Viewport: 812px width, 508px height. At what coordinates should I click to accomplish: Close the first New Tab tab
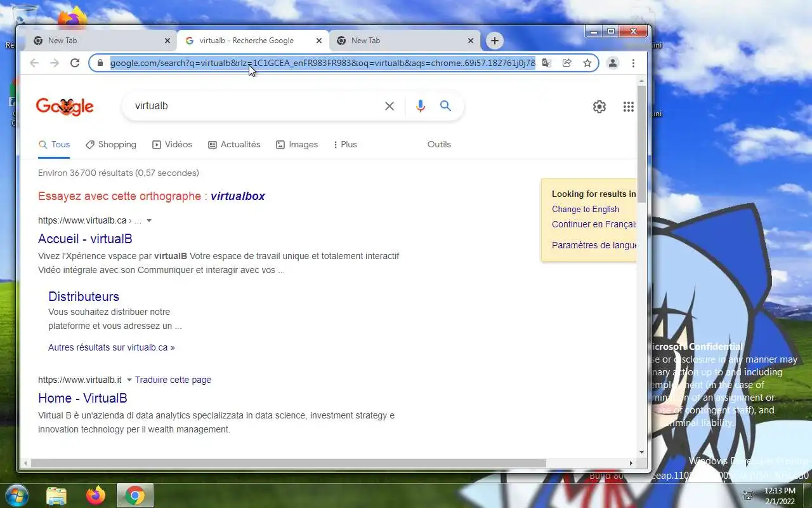(167, 41)
